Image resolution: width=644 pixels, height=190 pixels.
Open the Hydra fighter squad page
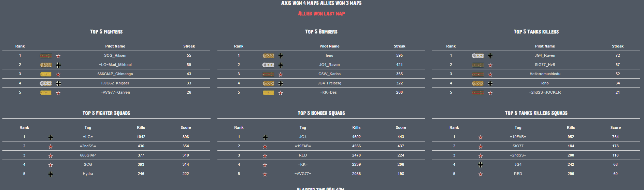pos(88,174)
